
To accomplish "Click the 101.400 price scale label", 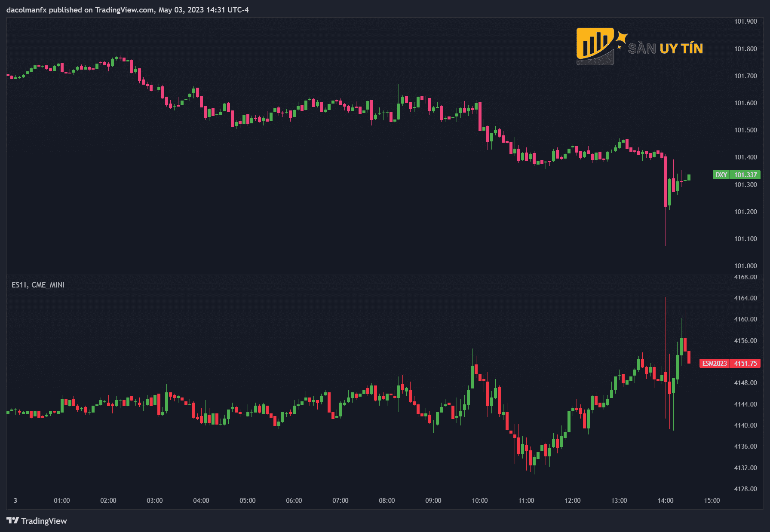I will pyautogui.click(x=745, y=157).
